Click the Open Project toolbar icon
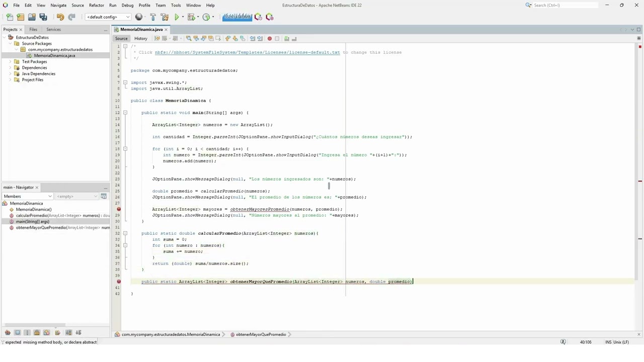This screenshot has width=644, height=362. [32, 17]
